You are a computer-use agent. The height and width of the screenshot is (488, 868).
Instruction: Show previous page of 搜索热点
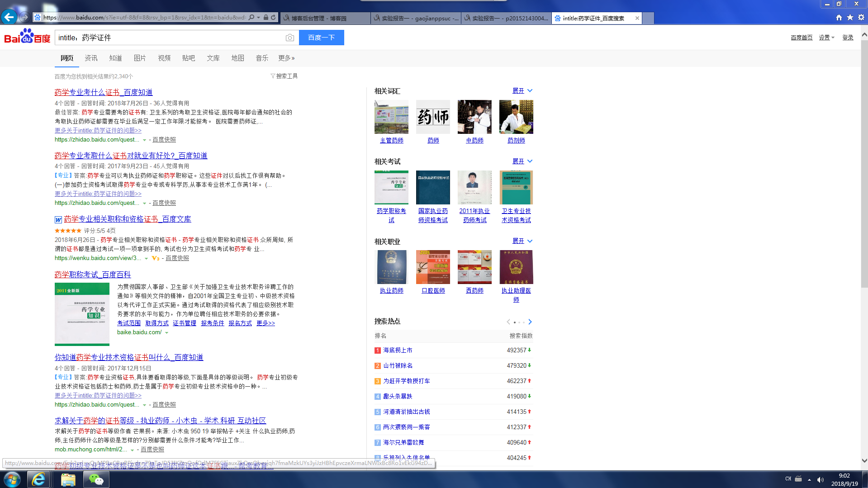point(508,322)
